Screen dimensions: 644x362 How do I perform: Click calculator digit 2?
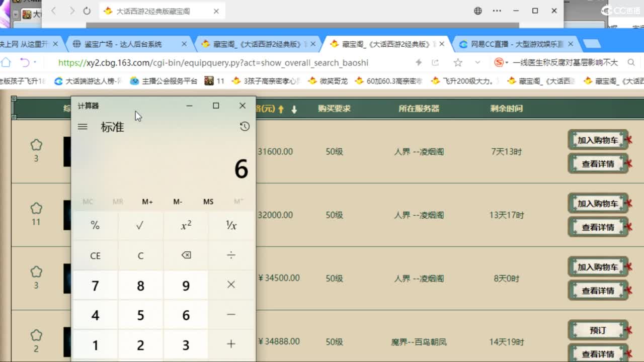point(140,345)
